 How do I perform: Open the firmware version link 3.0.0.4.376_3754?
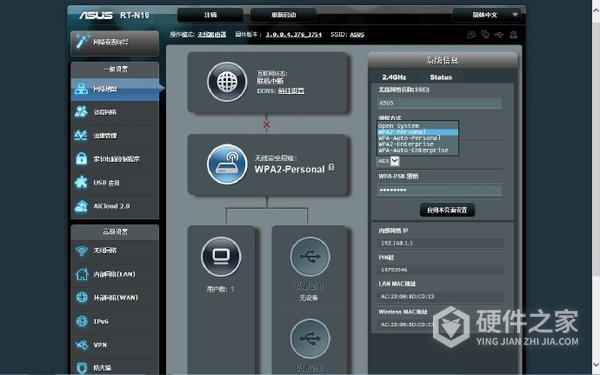[x=293, y=34]
